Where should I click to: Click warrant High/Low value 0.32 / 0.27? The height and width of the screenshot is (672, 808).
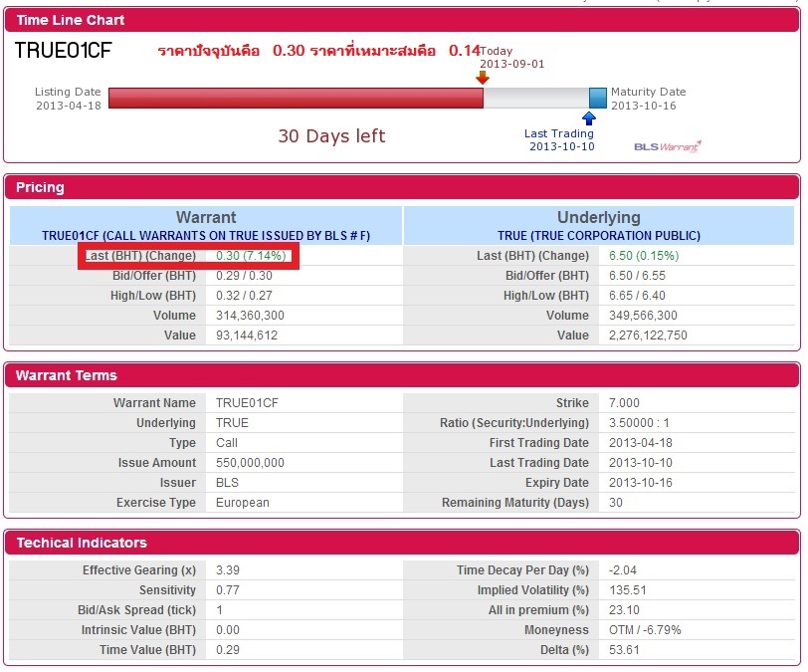(x=244, y=296)
